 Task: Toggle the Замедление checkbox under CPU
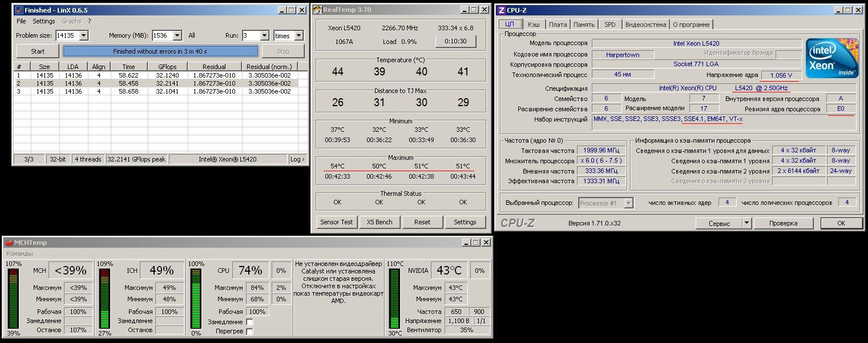point(249,322)
